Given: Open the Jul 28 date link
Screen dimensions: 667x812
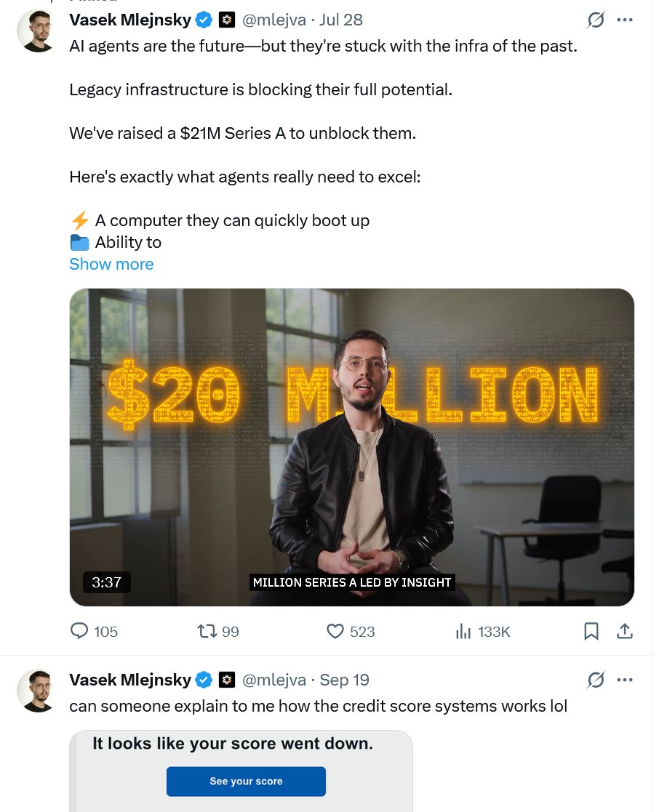Looking at the screenshot, I should (x=341, y=20).
